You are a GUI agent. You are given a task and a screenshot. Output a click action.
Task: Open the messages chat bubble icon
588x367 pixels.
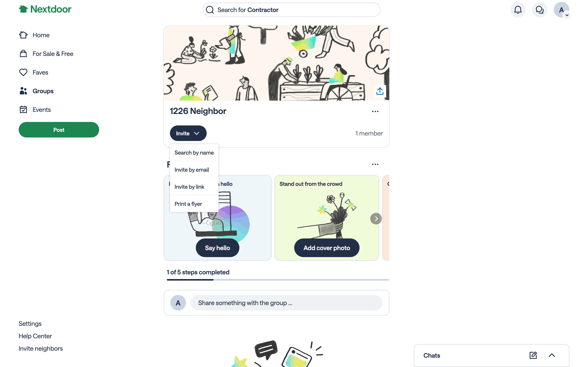(539, 10)
